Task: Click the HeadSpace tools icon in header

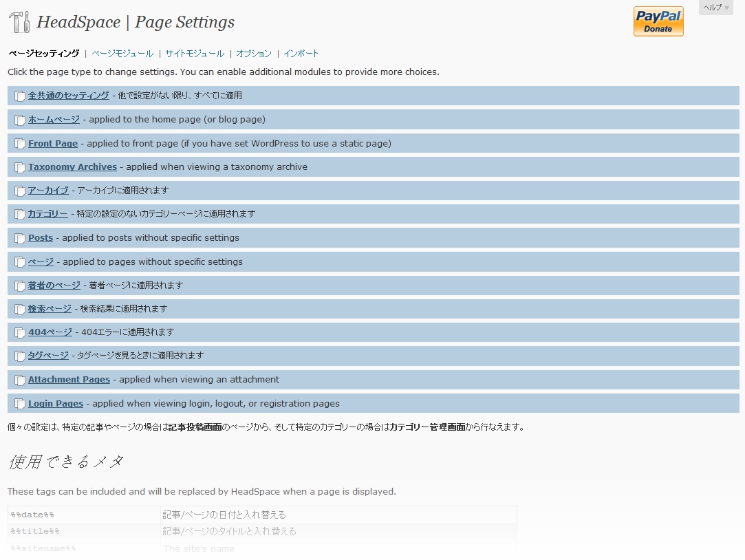Action: coord(19,22)
